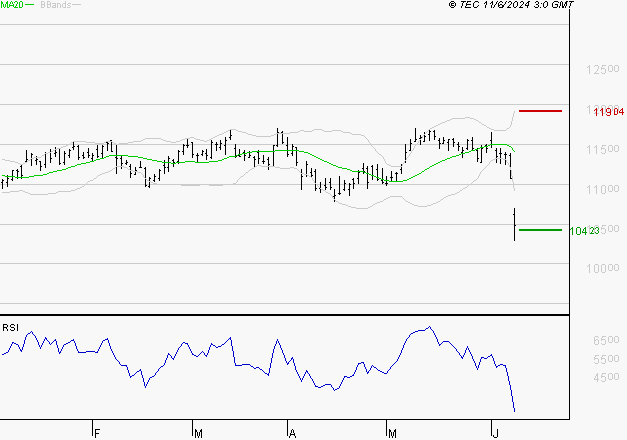Click the green 10423 support value
The height and width of the screenshot is (440, 627).
pos(584,231)
